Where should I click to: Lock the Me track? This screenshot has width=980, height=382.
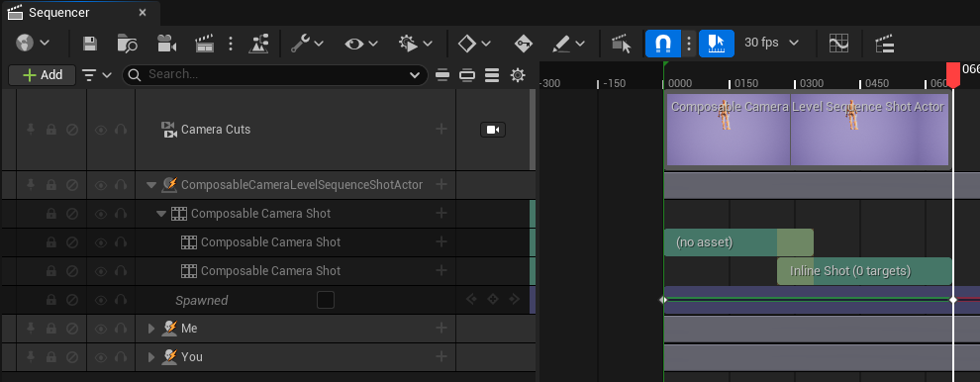(x=51, y=329)
